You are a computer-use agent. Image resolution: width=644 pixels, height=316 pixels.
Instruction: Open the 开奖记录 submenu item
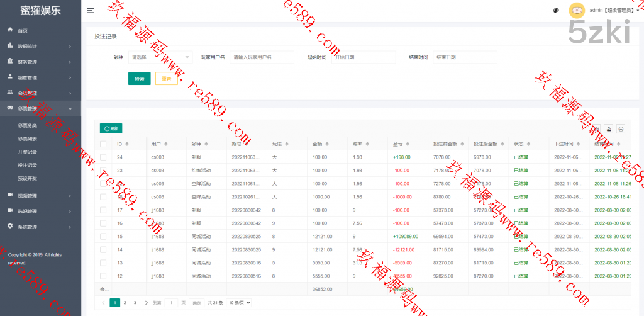tap(28, 152)
